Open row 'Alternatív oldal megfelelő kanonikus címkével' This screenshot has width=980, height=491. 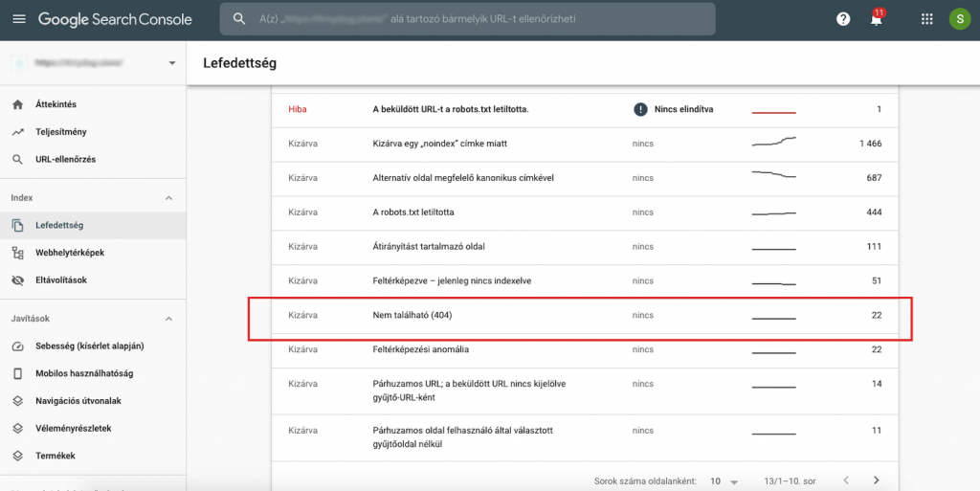point(585,178)
